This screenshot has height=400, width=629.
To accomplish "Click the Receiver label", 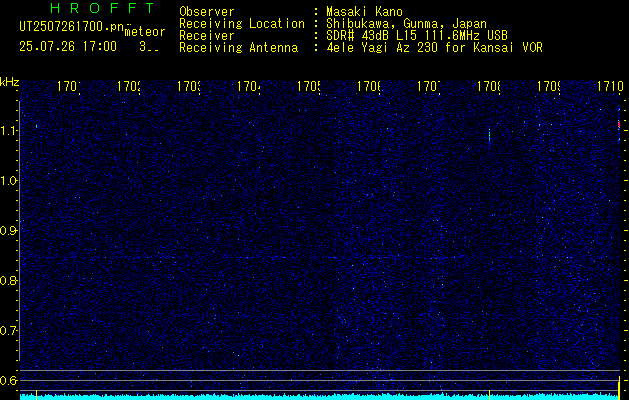I will click(x=207, y=36).
